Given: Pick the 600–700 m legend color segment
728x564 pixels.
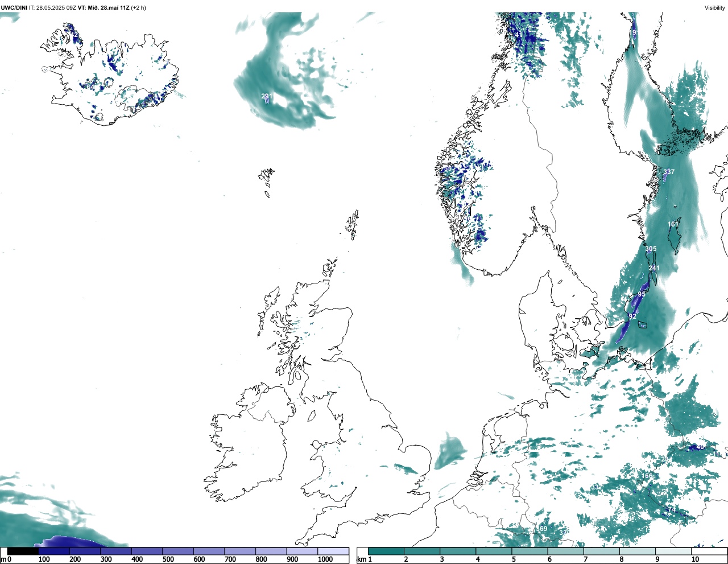Looking at the screenshot, I should click(209, 551).
